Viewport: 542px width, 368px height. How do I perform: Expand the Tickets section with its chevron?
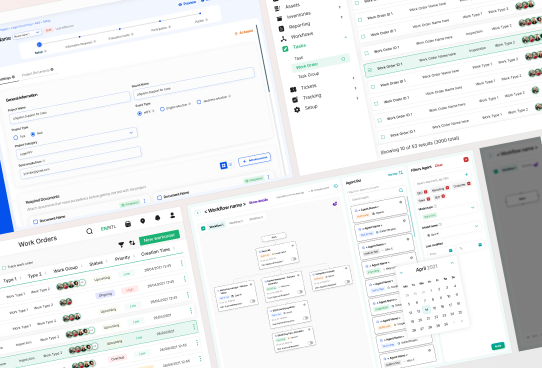pos(353,78)
